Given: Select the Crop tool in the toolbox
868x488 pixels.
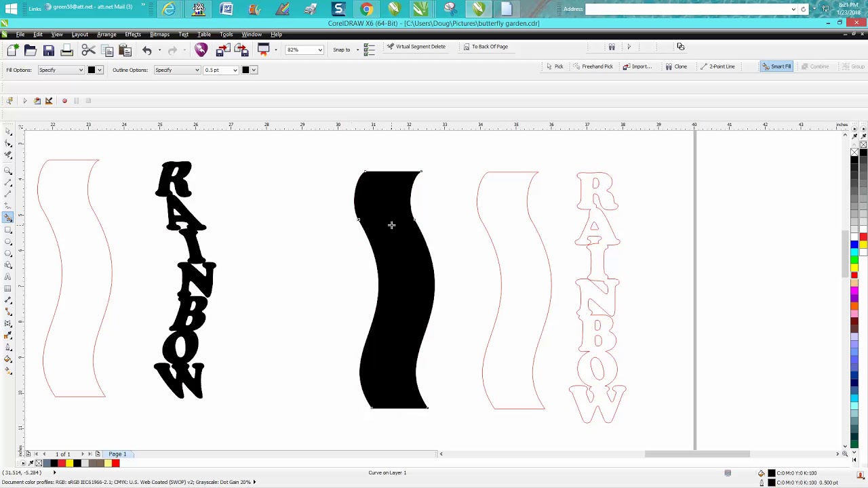Looking at the screenshot, I should pyautogui.click(x=8, y=155).
